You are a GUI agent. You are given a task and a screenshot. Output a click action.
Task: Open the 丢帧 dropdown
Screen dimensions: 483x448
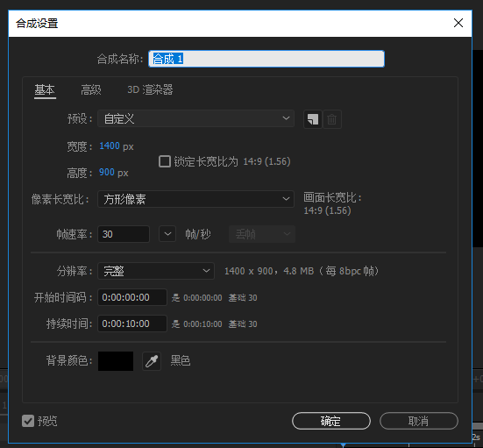(262, 234)
